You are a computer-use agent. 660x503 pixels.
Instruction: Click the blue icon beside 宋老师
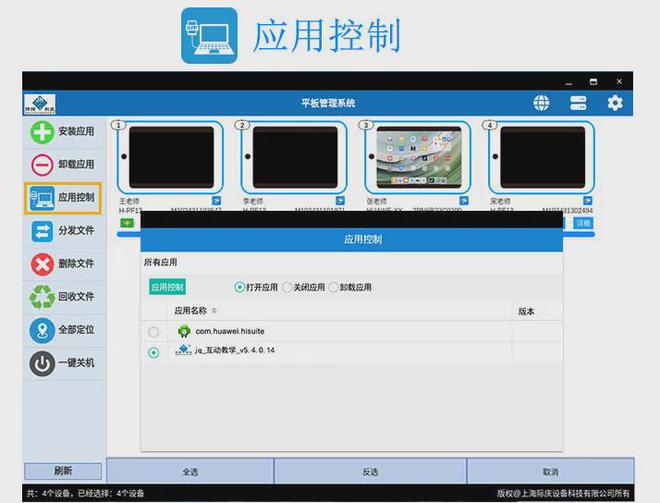point(588,200)
